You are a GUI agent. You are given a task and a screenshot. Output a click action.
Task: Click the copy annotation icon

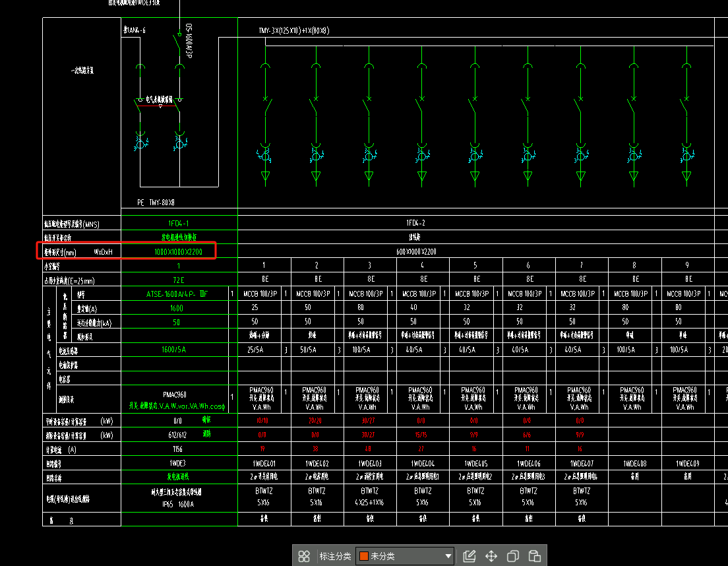513,556
